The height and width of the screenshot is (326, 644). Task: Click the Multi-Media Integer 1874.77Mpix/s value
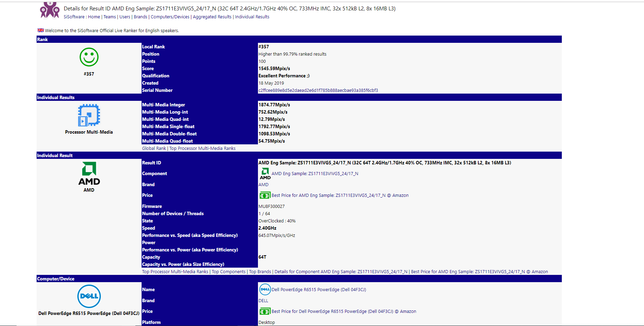tap(274, 105)
